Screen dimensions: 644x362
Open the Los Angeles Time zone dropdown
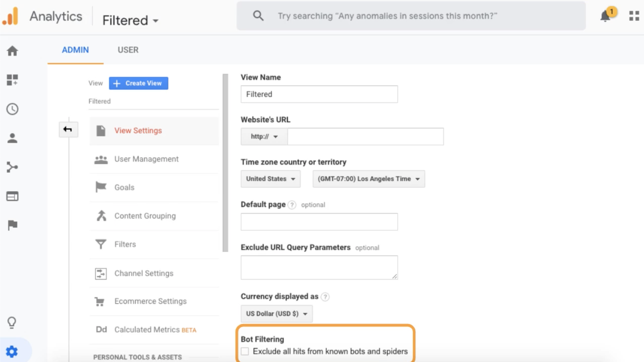point(368,179)
